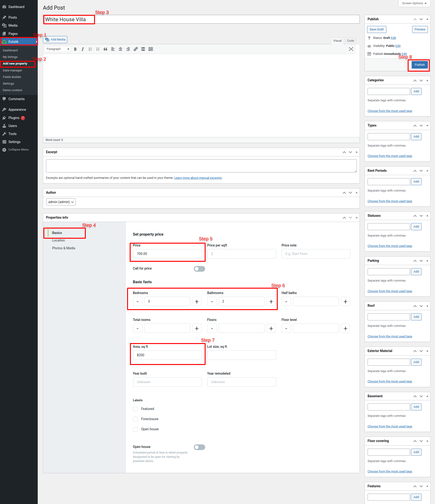Image resolution: width=435 pixels, height=504 pixels.
Task: Turn on the Open house schedule switch
Action: tap(199, 447)
